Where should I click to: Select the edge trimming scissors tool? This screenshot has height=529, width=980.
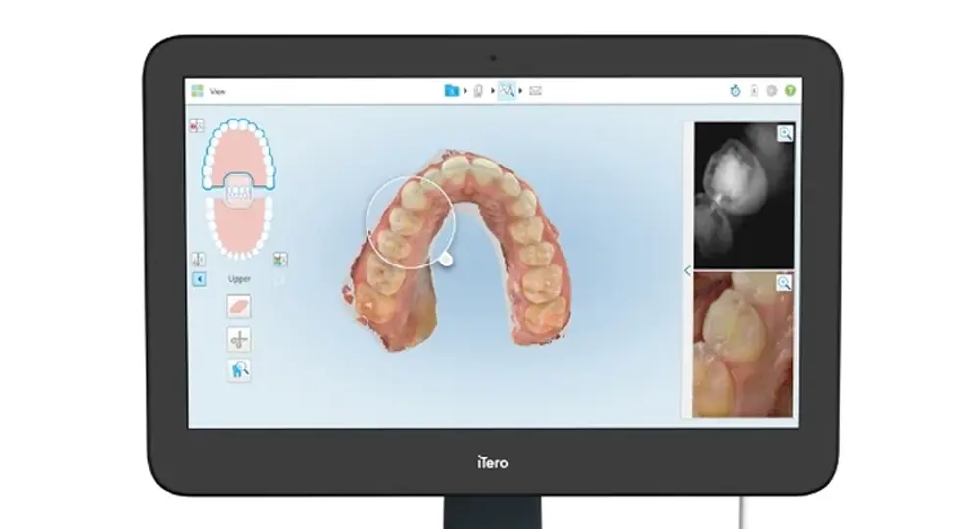(239, 339)
